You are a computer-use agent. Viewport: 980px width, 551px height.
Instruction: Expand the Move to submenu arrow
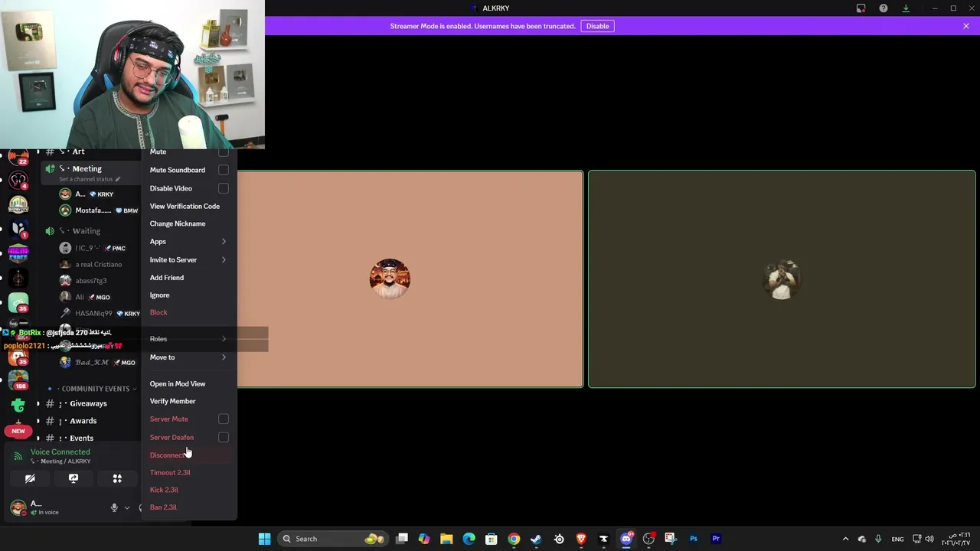[224, 357]
